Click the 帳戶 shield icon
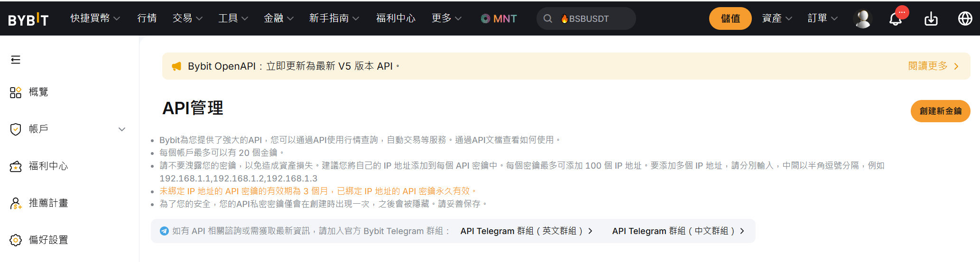Viewport: 980px width, 262px height. tap(16, 129)
